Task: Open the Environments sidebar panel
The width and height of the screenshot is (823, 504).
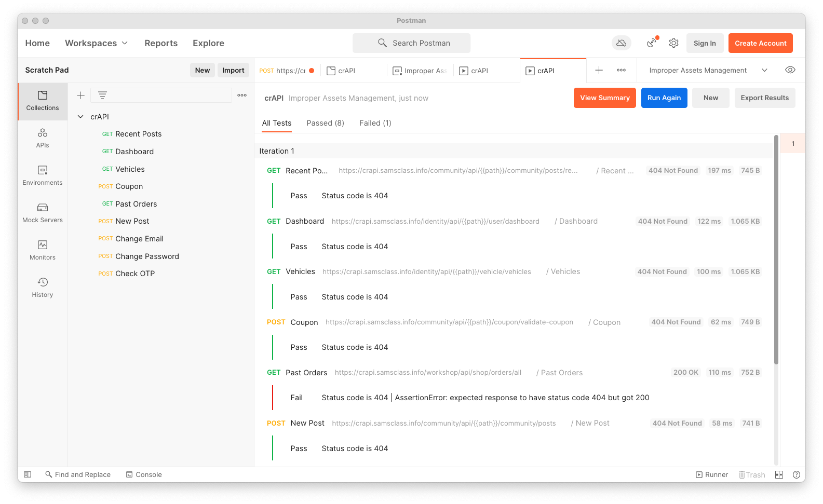Action: pos(43,176)
